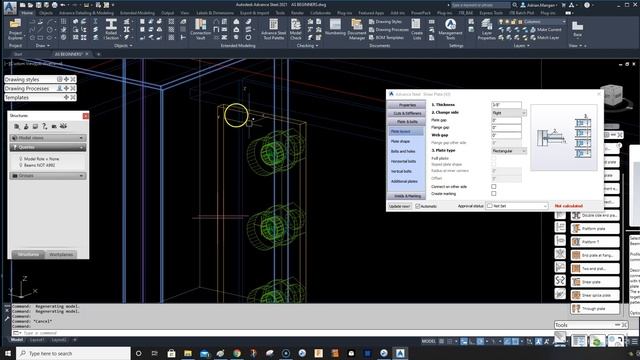The image size is (640, 360).
Task: Select the Double side end plate palette tool
Action: (595, 215)
